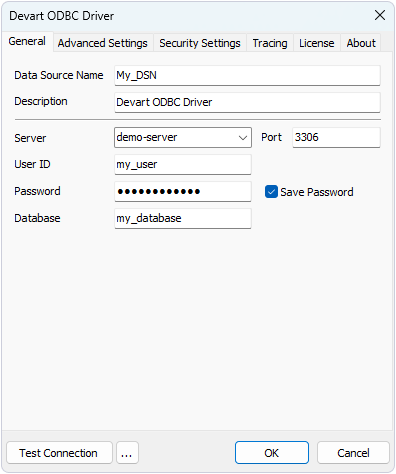Open the ellipsis options button
Screen dimensions: 396x474
[x=127, y=453]
